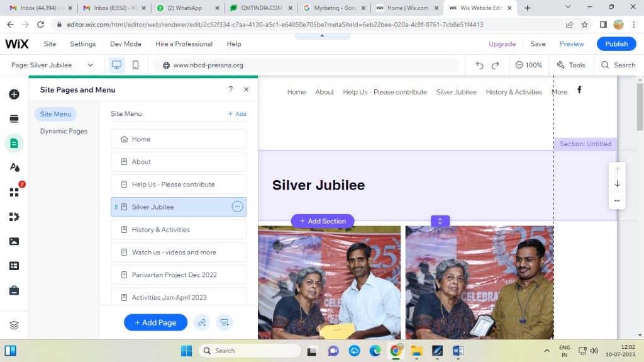This screenshot has height=362, width=644.
Task: Click the Add Elements plus icon in left sidebar
Action: (x=14, y=94)
